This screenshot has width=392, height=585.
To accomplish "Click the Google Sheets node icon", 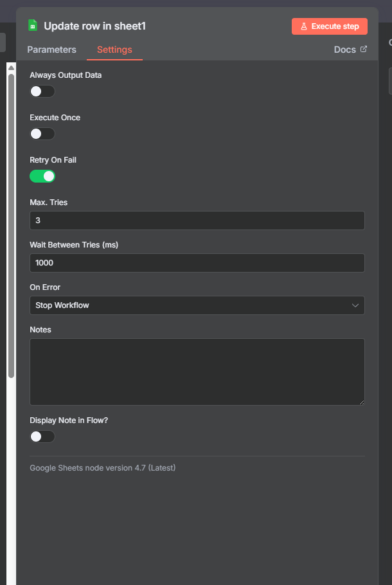I will tap(33, 26).
